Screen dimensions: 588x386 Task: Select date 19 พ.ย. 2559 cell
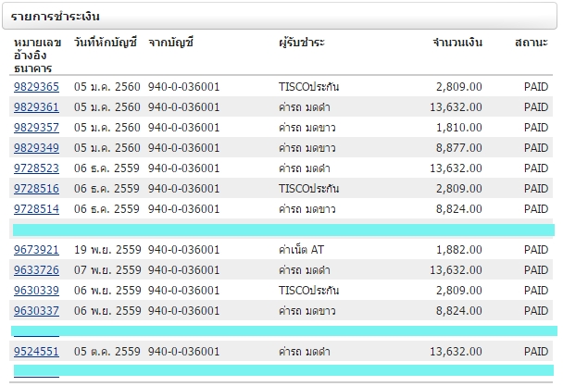(x=107, y=250)
